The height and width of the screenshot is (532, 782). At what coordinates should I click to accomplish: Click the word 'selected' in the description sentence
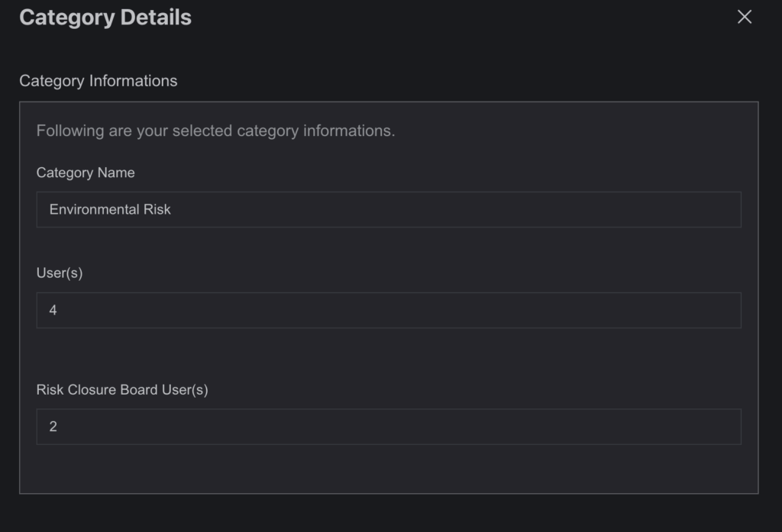pos(202,131)
